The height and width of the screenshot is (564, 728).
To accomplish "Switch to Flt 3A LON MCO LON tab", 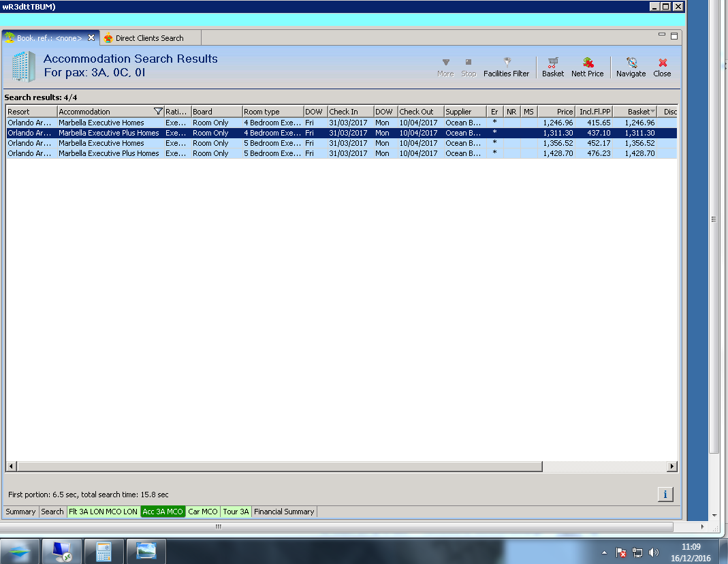I will 103,512.
